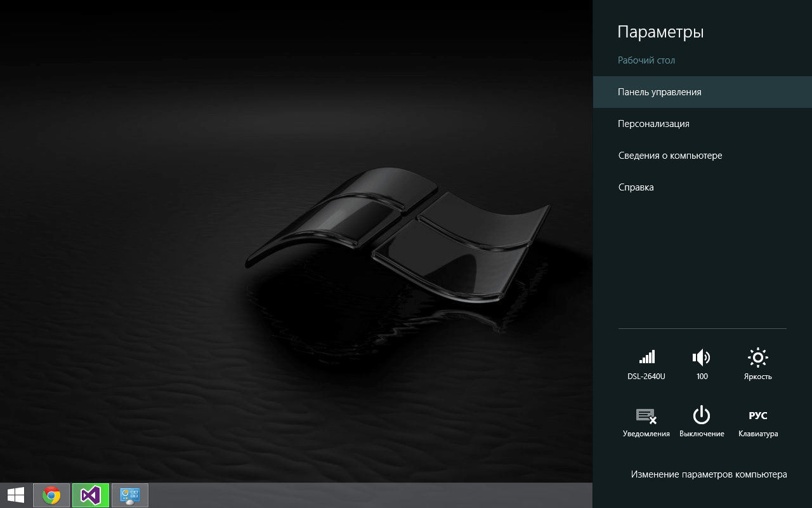The width and height of the screenshot is (812, 508).
Task: Click the Выключение power icon
Action: click(x=701, y=416)
